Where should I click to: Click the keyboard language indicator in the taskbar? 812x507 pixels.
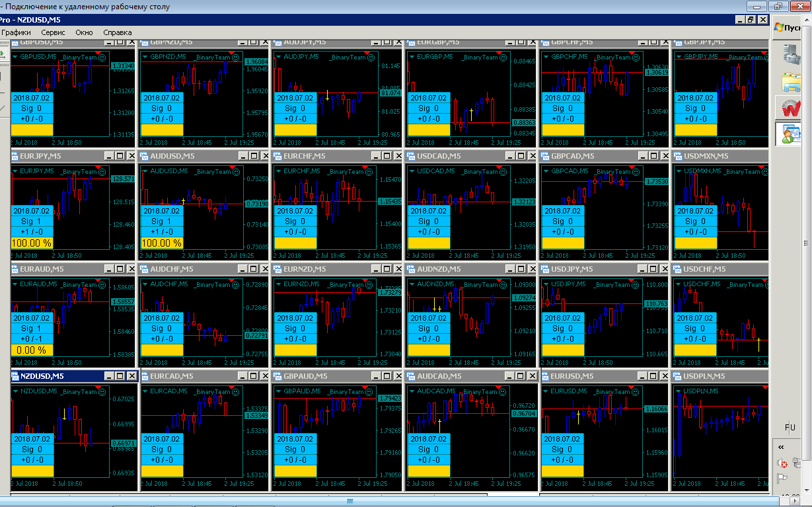tap(790, 428)
